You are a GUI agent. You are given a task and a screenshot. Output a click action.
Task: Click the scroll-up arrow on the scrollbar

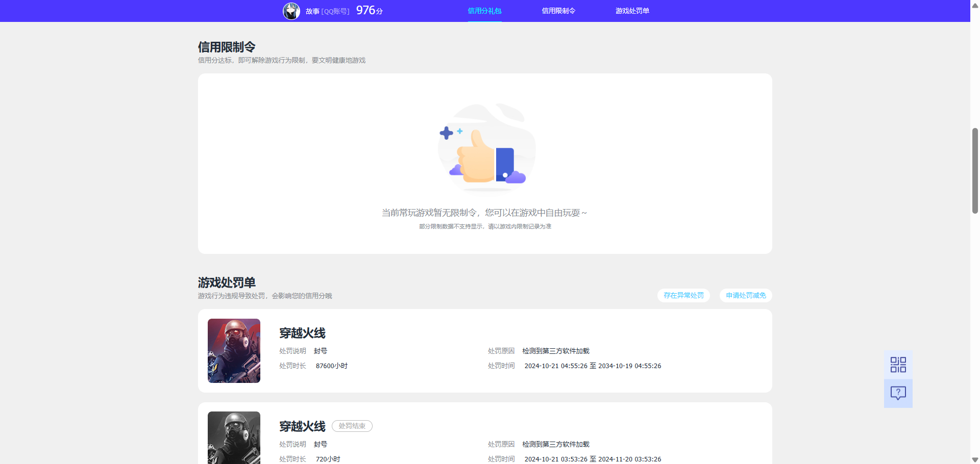point(974,5)
